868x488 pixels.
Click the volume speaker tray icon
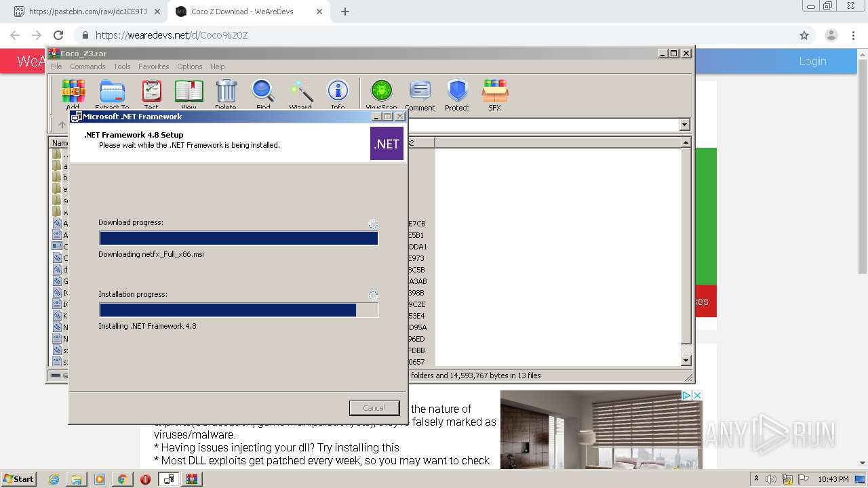(771, 479)
